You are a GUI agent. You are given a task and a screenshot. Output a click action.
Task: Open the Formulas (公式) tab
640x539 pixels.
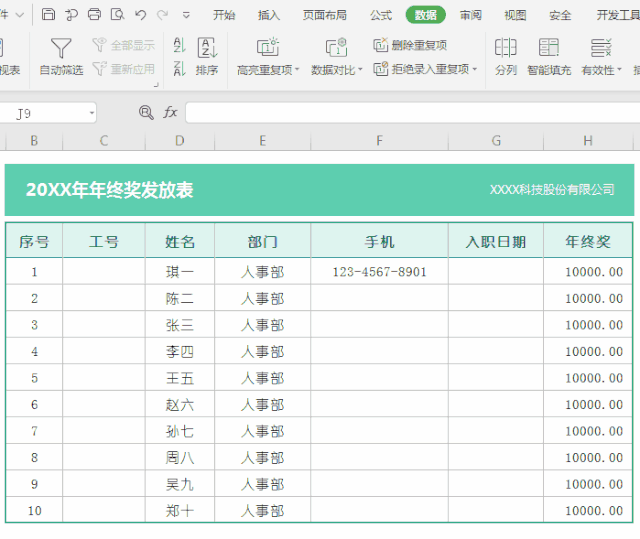381,15
